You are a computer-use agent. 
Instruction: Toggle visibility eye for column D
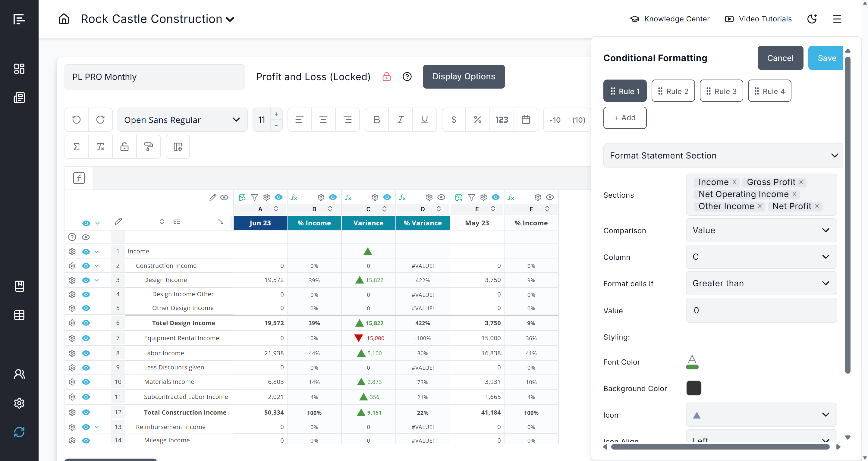(x=441, y=197)
